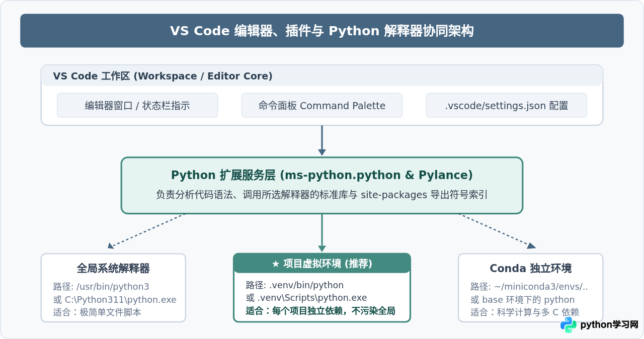
Task: Click the line '或 C:\Python311\python.exe'
Action: click(x=115, y=299)
